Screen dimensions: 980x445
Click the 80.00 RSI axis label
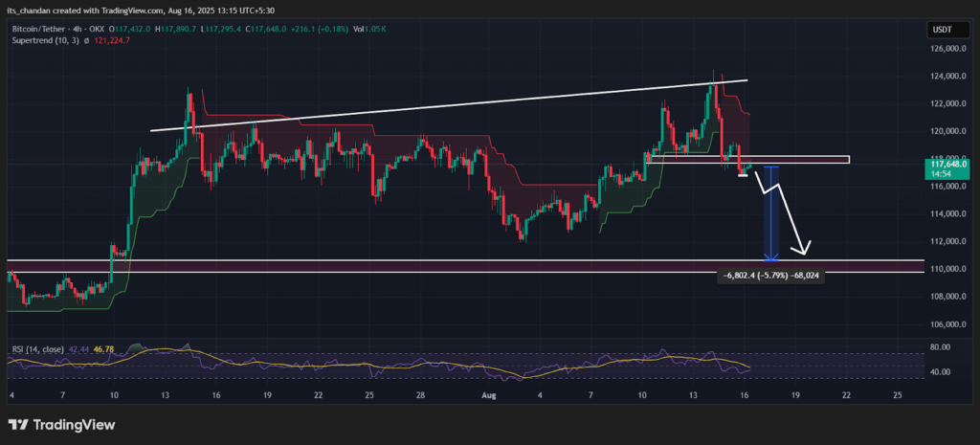coord(941,347)
